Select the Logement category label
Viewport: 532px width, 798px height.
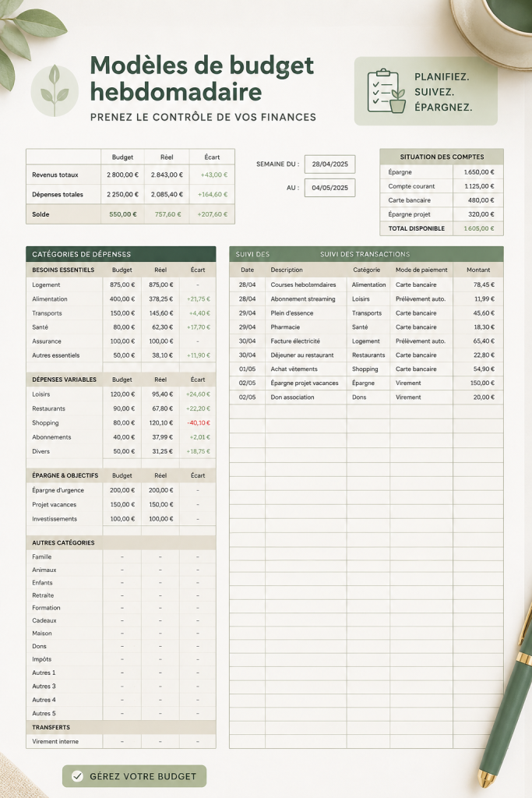pyautogui.click(x=46, y=285)
